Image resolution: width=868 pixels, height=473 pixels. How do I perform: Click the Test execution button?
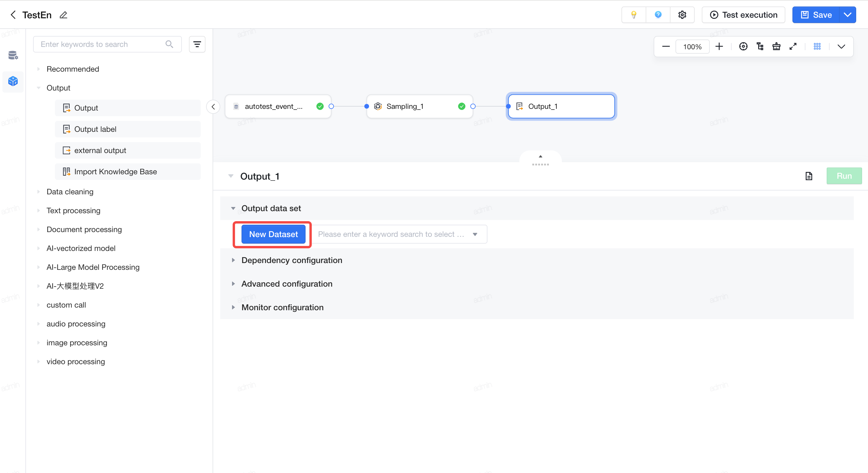tap(743, 15)
